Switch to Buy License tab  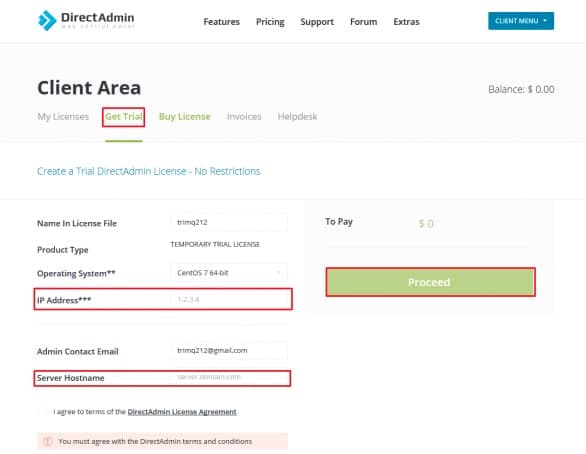point(185,117)
